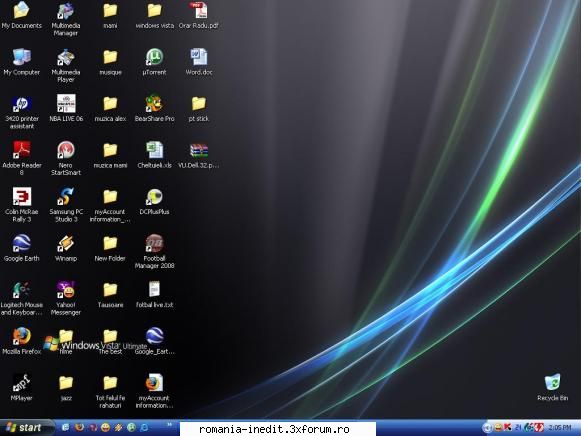Open the windows vista folder
581x436 pixels.
pyautogui.click(x=154, y=16)
